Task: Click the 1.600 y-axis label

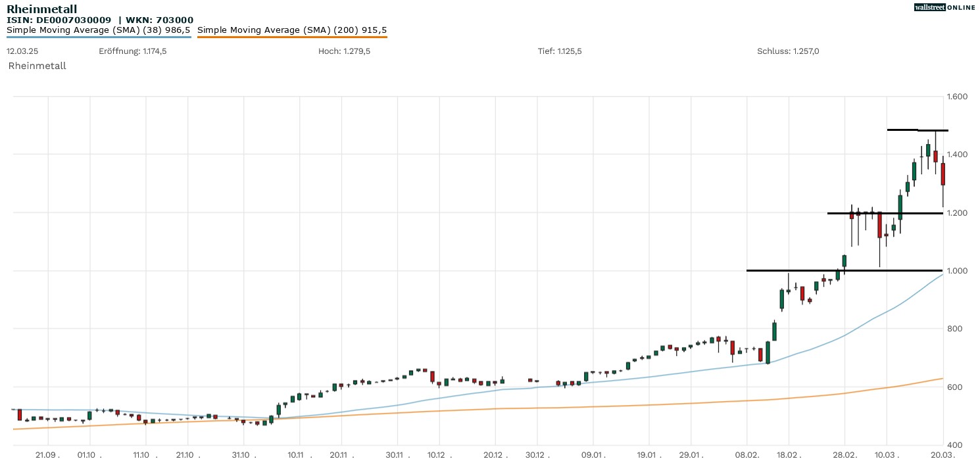Action: pos(956,97)
